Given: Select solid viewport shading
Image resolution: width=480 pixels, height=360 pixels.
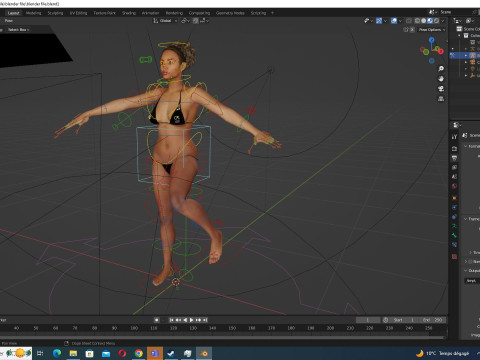Looking at the screenshot, I should pyautogui.click(x=423, y=21).
